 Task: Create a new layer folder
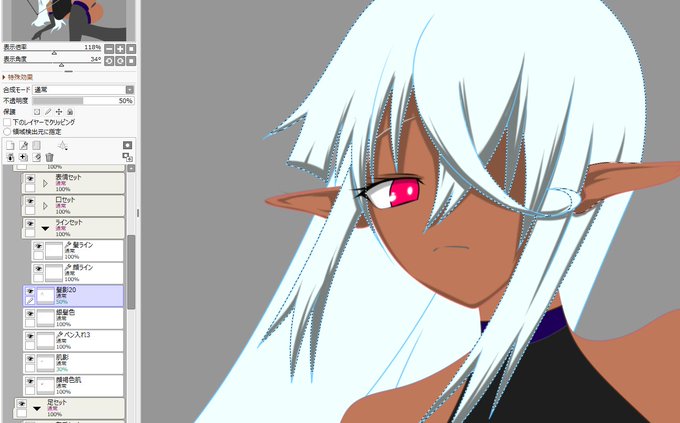click(36, 145)
